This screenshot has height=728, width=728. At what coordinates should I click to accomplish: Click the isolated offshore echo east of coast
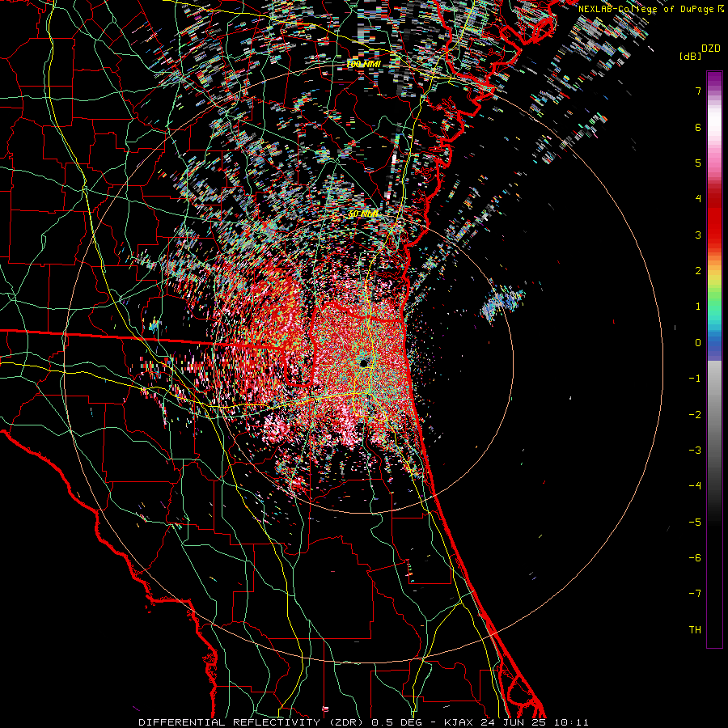502,302
